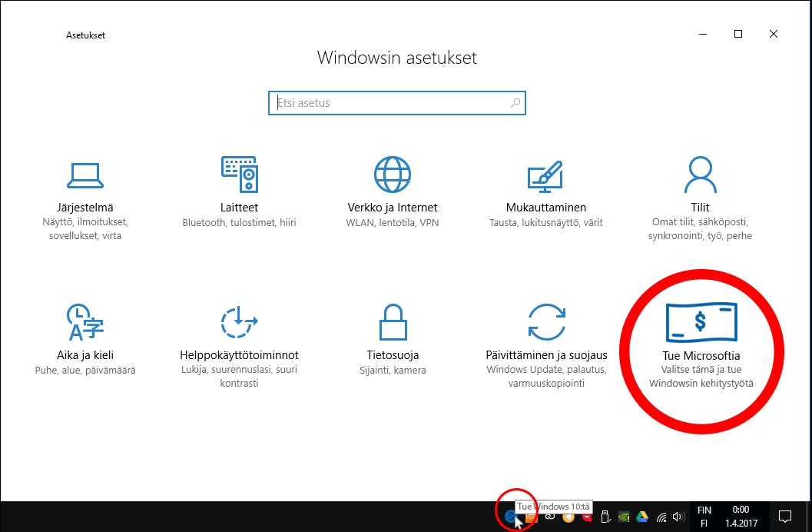The image size is (812, 532).
Task: Select the Tietosuoja title
Action: [393, 355]
